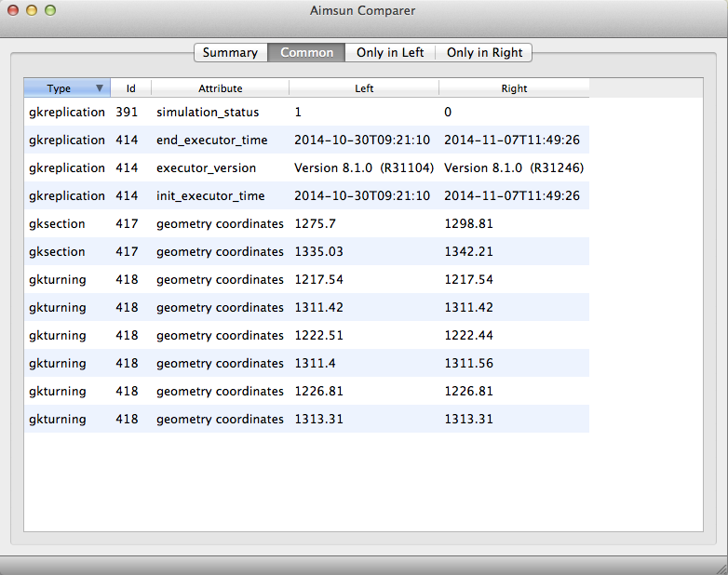Select the gkturning row with 1222.51
728x575 pixels.
306,335
